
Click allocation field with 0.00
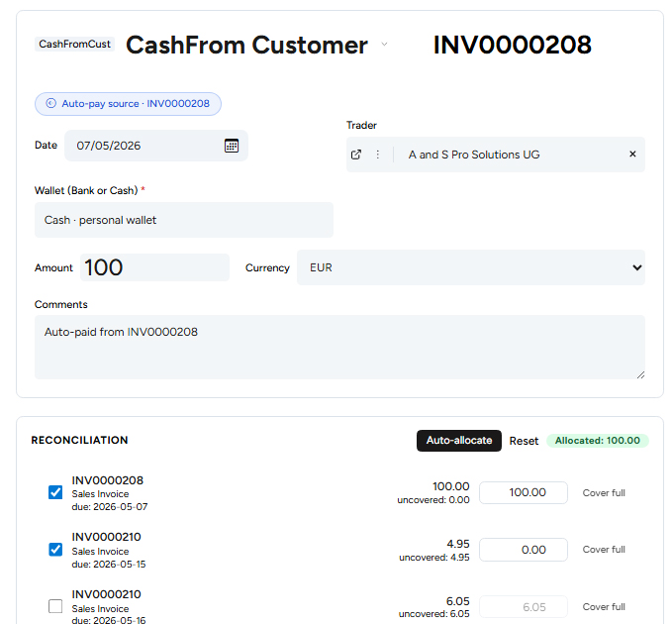(x=524, y=550)
